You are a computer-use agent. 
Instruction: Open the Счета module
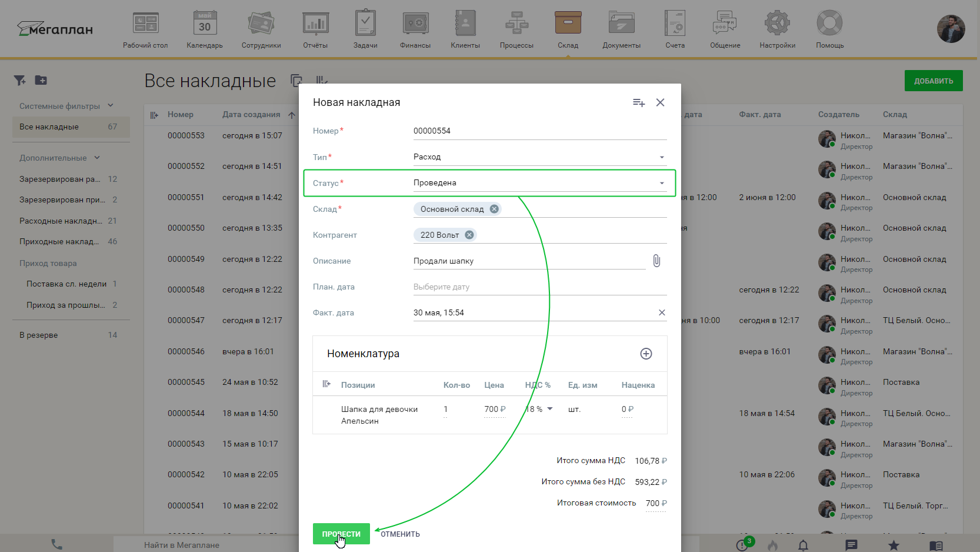point(675,29)
